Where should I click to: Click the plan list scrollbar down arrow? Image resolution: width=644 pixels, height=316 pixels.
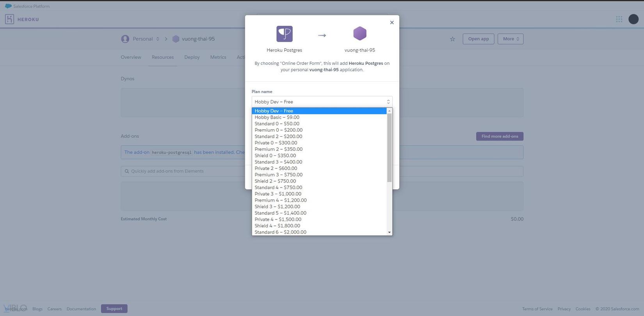pos(389,232)
